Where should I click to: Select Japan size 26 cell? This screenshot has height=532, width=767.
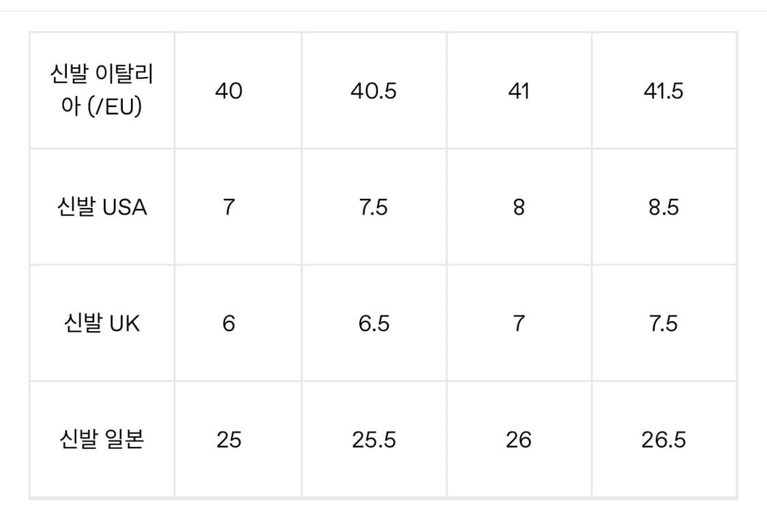click(519, 440)
